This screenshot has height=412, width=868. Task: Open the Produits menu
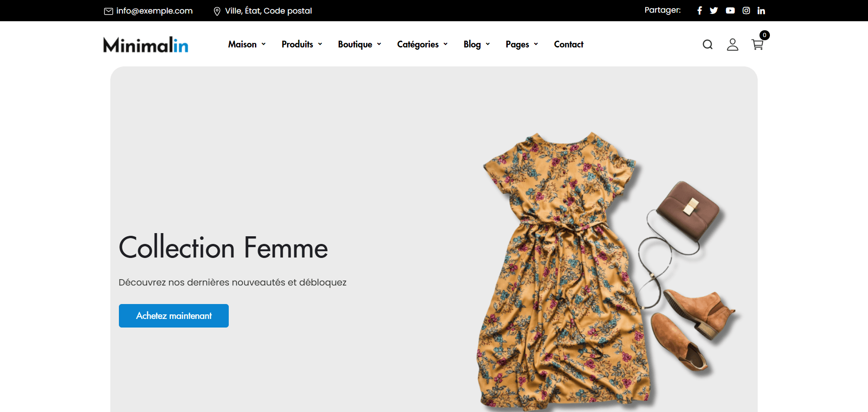click(x=297, y=44)
